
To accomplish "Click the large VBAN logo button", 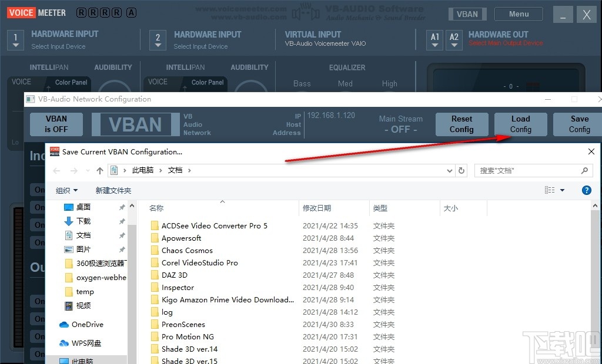I will click(135, 124).
